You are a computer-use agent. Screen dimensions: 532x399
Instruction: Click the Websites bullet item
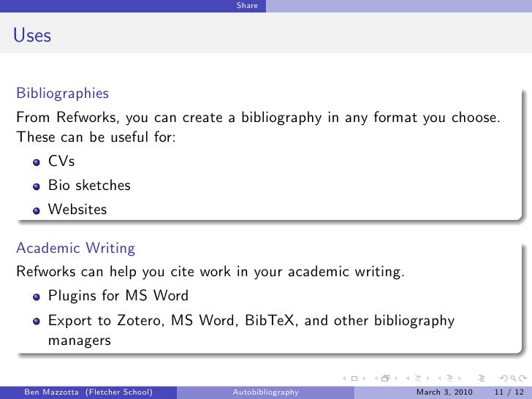click(77, 209)
